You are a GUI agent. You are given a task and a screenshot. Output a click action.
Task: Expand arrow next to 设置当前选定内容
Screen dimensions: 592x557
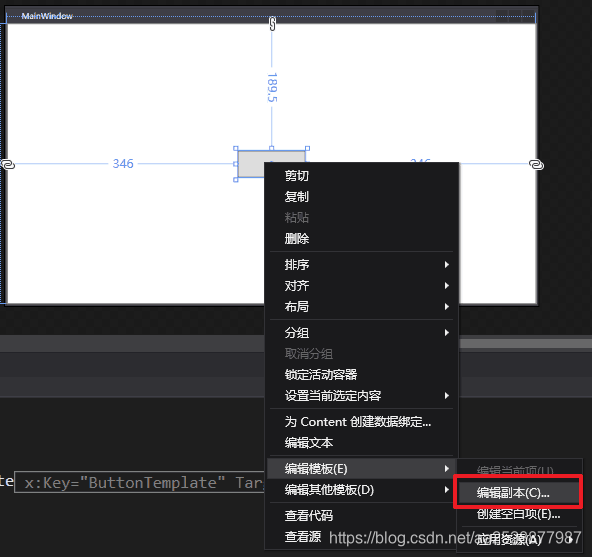point(447,396)
